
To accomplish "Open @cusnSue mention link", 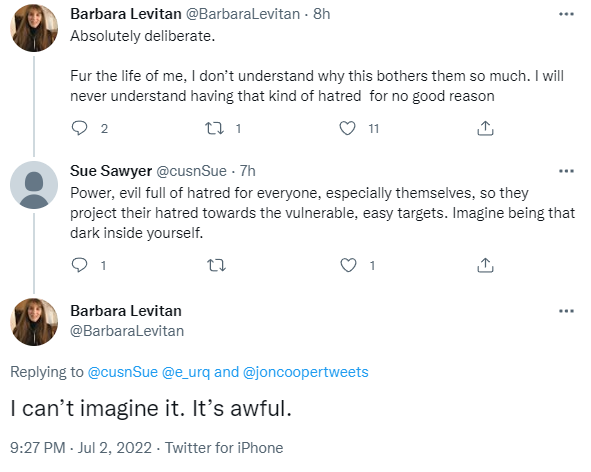I will coord(122,372).
